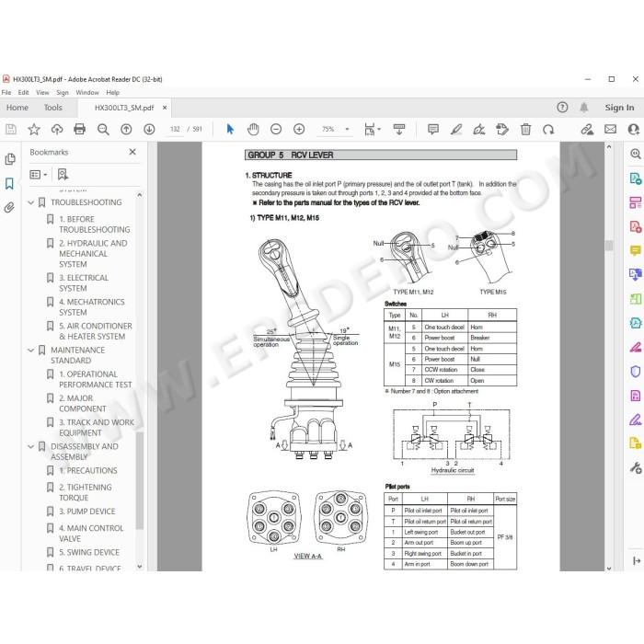Open bookmark 4. MAIN CONTROL VALVE
644x644 pixels.
(x=91, y=534)
